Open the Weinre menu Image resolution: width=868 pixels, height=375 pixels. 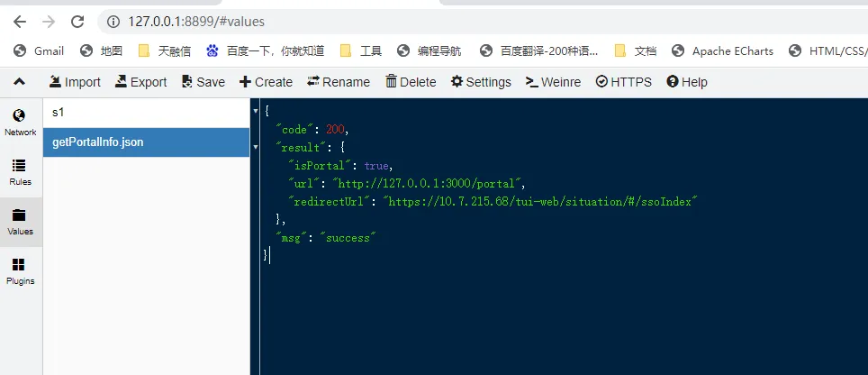point(553,82)
